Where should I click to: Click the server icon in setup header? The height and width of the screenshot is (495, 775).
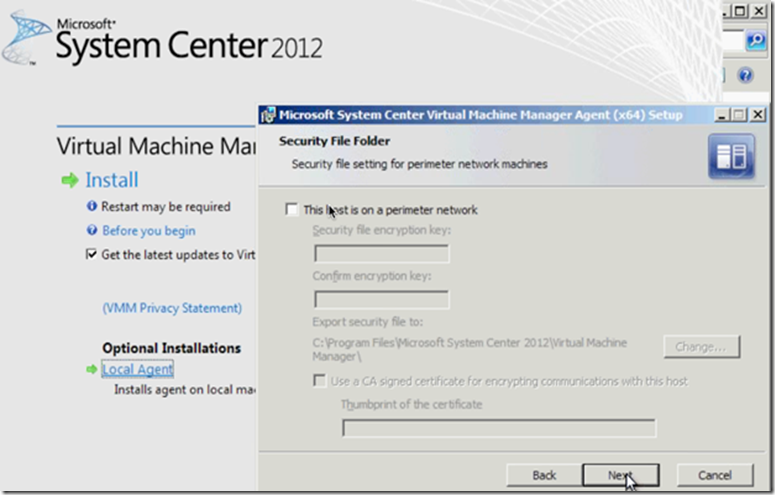point(732,156)
